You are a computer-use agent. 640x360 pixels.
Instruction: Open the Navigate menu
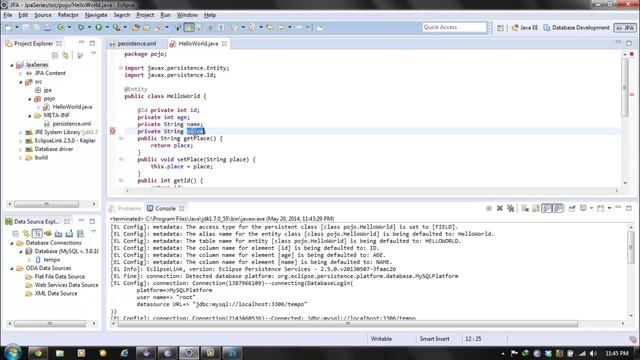coord(96,15)
